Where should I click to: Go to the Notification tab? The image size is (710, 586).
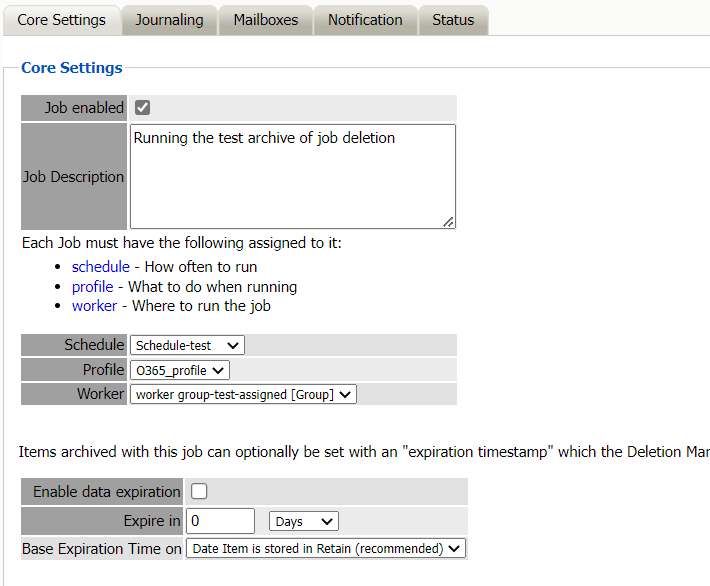365,20
